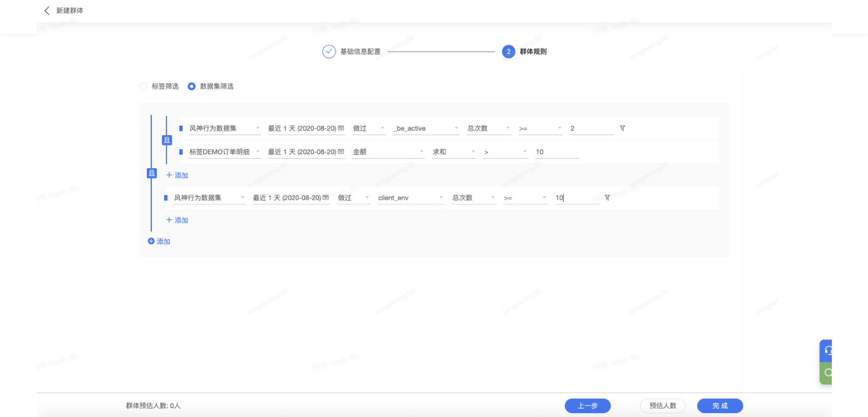The height and width of the screenshot is (417, 868).
Task: Toggle the outer 且 logic operator
Action: (152, 173)
